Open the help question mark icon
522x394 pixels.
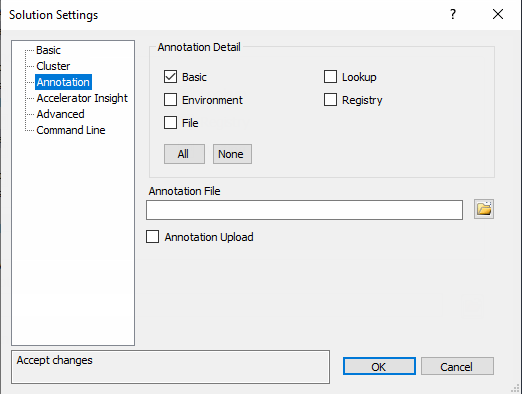[453, 14]
